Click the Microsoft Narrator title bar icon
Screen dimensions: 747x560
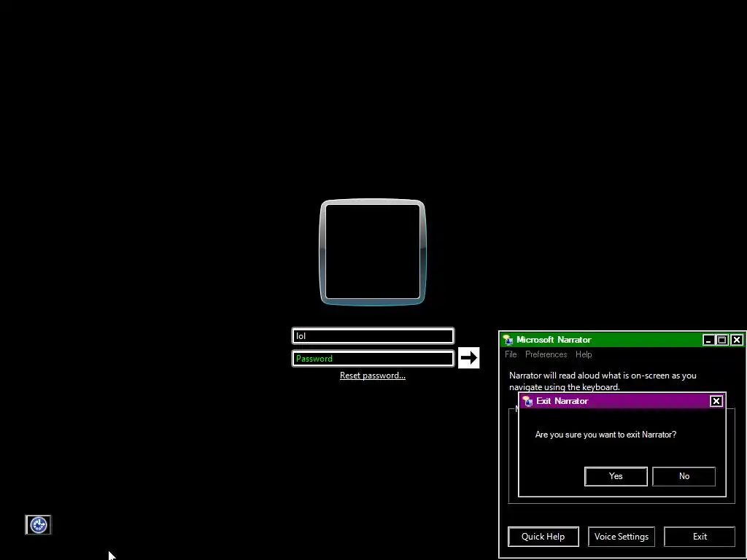508,340
